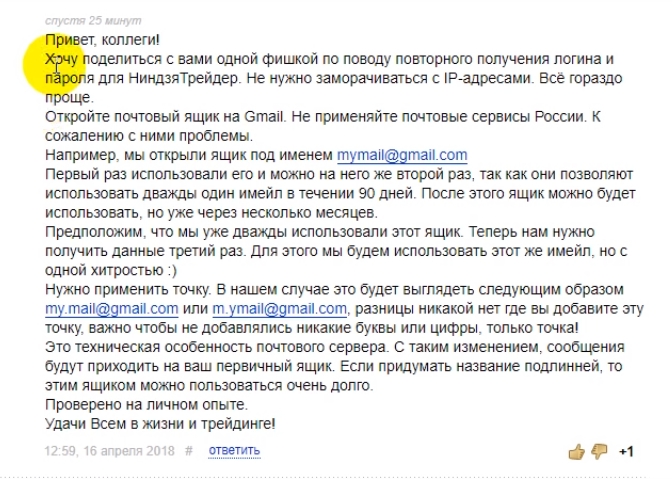
Task: Click the "ответить" reply link
Action: click(235, 450)
